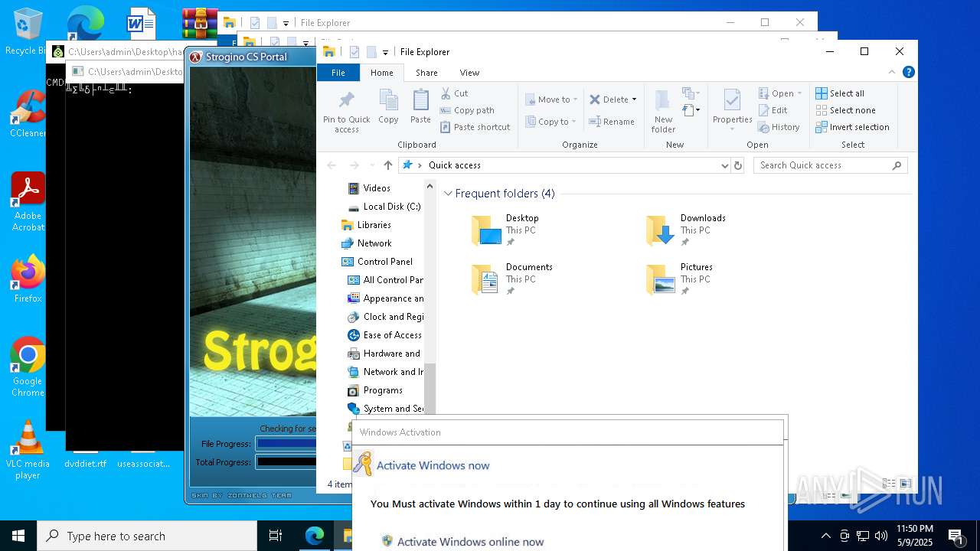980x551 pixels.
Task: Click History in the Open group
Action: click(x=779, y=127)
